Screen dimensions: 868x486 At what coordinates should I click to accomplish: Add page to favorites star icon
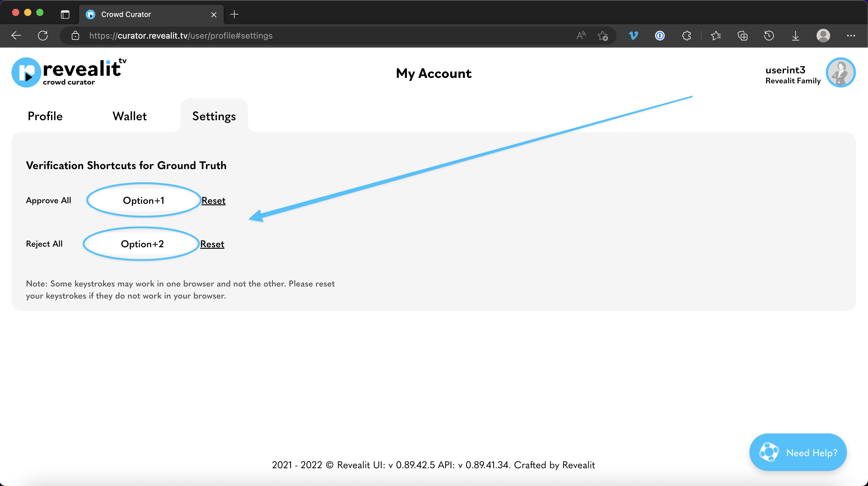(603, 35)
